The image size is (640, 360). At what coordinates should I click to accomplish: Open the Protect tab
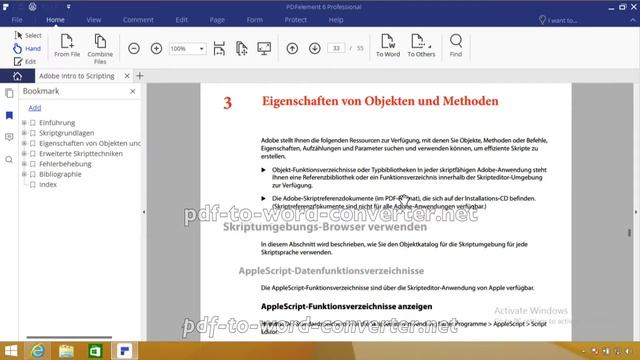[296, 20]
